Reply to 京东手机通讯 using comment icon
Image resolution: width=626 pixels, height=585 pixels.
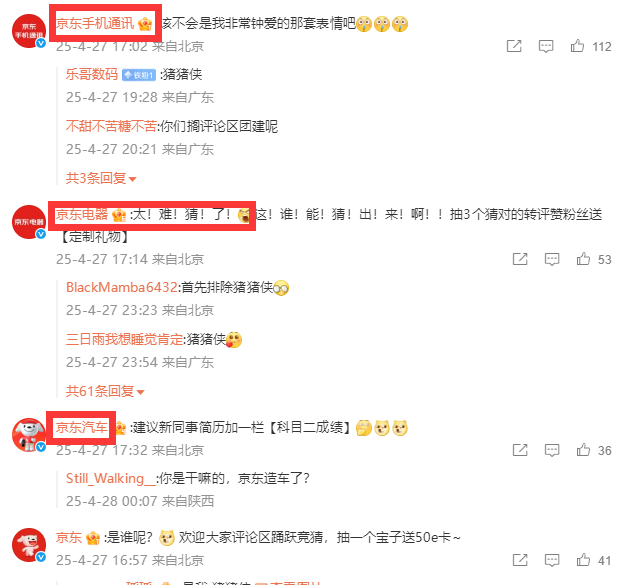pyautogui.click(x=546, y=46)
